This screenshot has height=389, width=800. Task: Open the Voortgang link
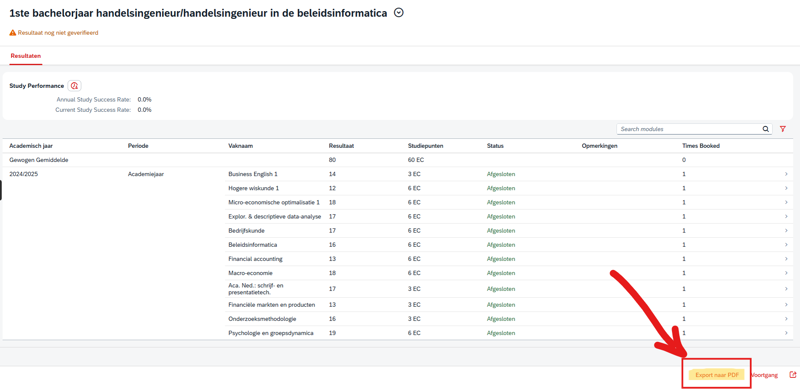click(x=764, y=375)
